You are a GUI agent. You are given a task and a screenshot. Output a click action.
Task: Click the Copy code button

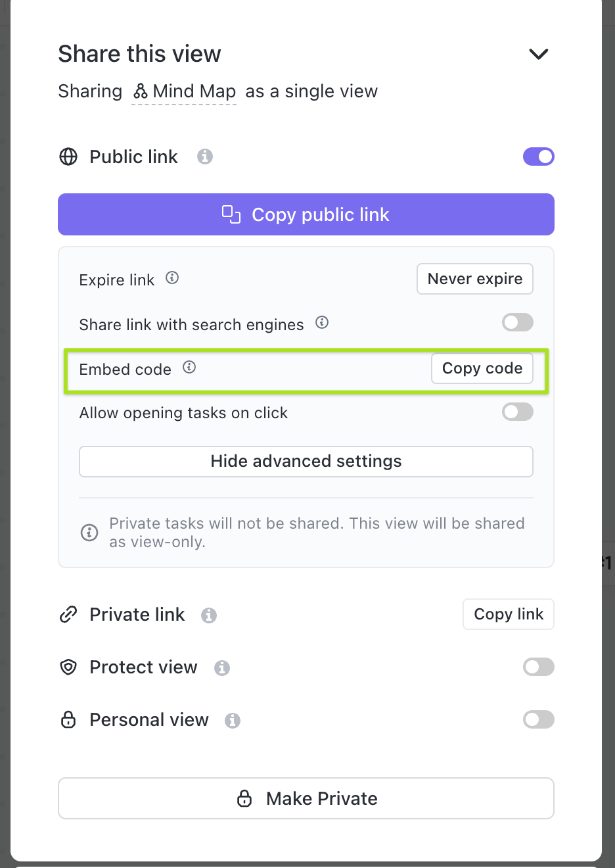[482, 368]
